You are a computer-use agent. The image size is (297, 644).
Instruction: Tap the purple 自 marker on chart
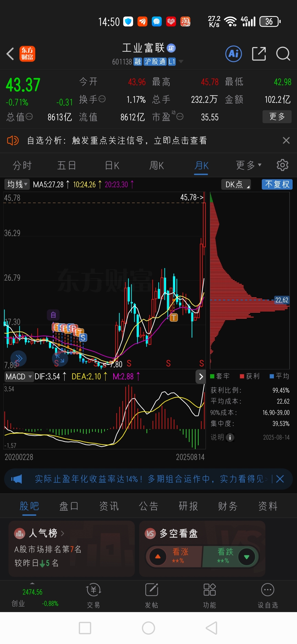pos(53,315)
